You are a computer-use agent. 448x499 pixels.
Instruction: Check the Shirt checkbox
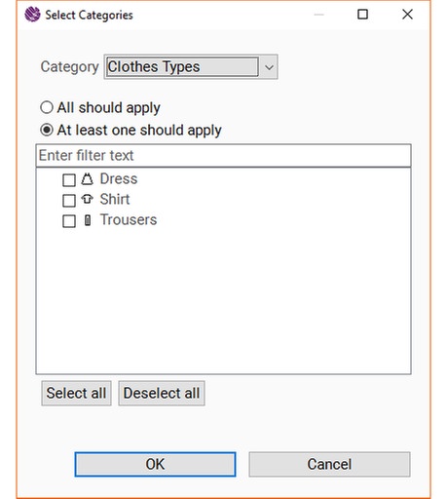coord(69,201)
